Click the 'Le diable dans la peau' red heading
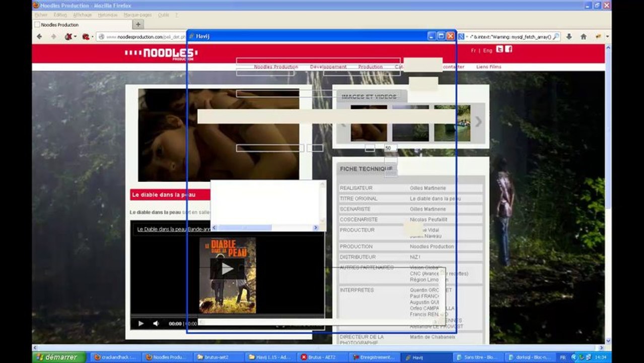 pyautogui.click(x=163, y=195)
